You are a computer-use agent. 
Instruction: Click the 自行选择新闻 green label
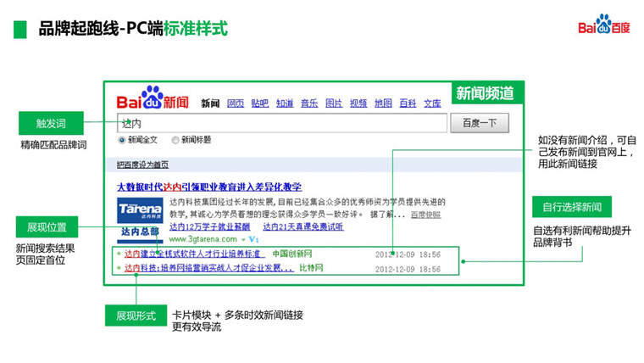point(572,207)
